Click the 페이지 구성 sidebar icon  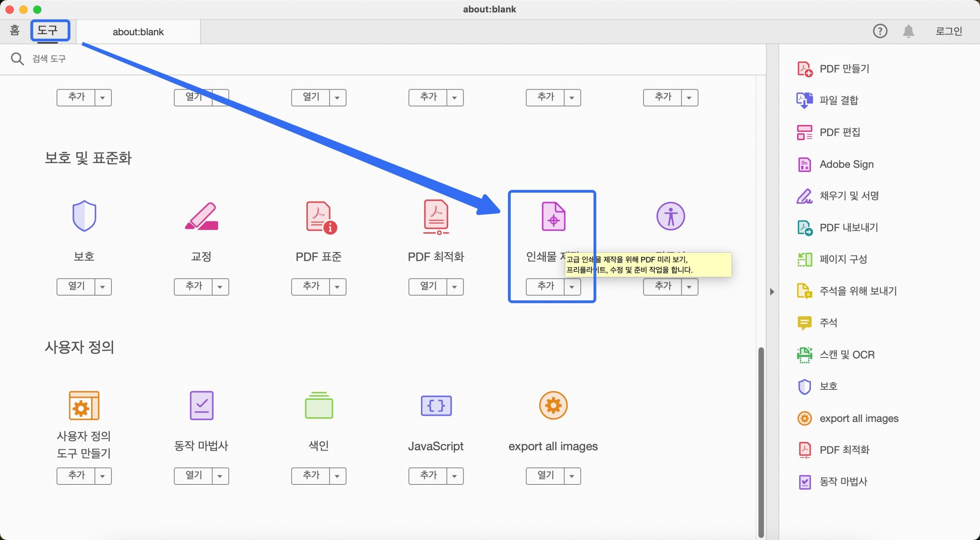coord(805,259)
